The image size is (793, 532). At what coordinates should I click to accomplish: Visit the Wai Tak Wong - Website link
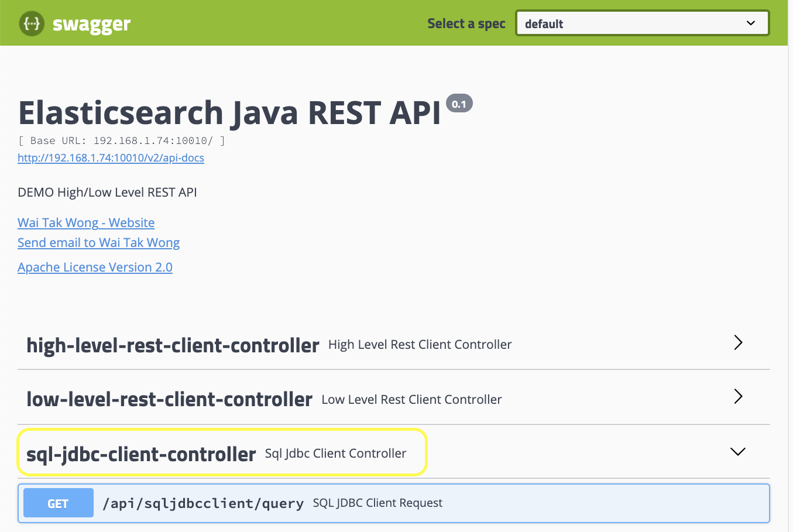86,222
